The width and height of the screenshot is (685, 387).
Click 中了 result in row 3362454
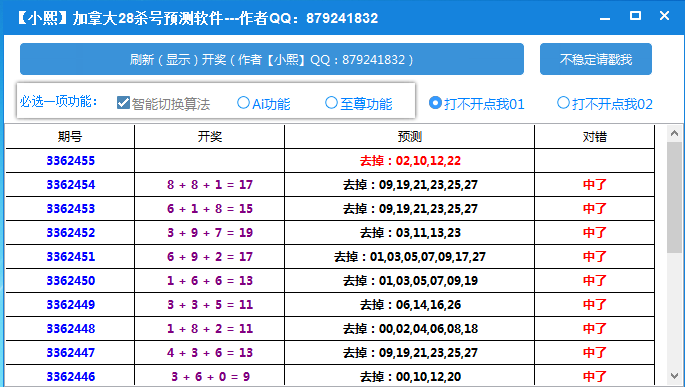(x=595, y=185)
